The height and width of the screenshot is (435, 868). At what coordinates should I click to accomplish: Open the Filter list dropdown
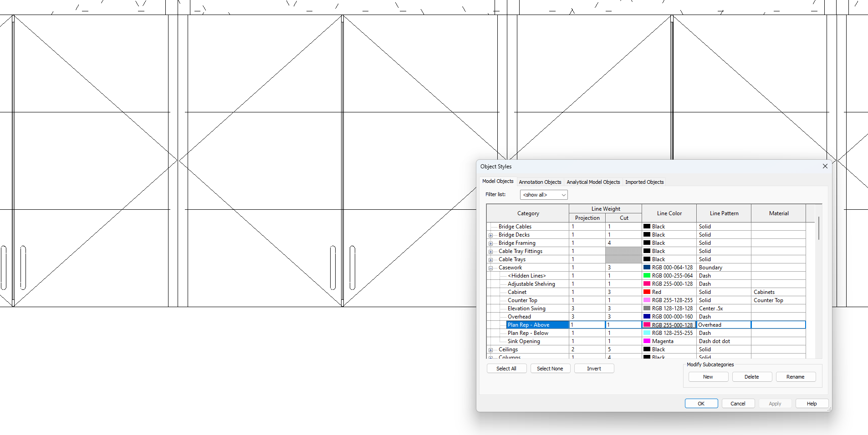[x=563, y=194]
